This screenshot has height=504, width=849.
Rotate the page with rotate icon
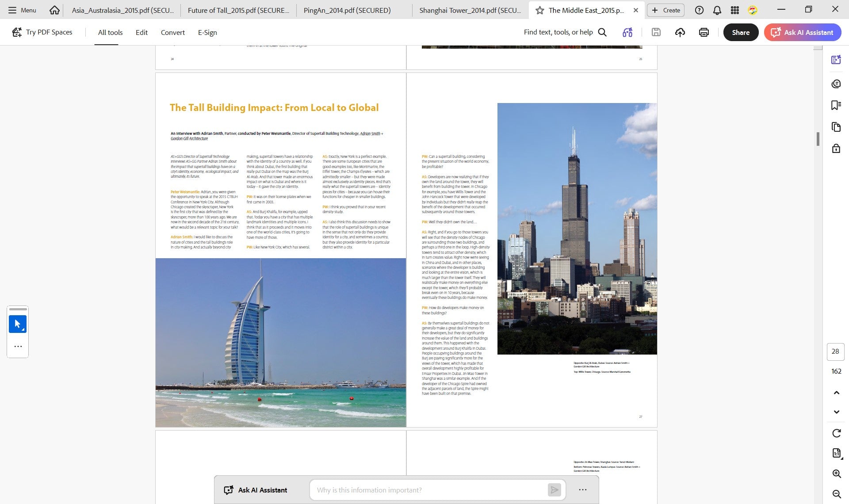tap(837, 433)
